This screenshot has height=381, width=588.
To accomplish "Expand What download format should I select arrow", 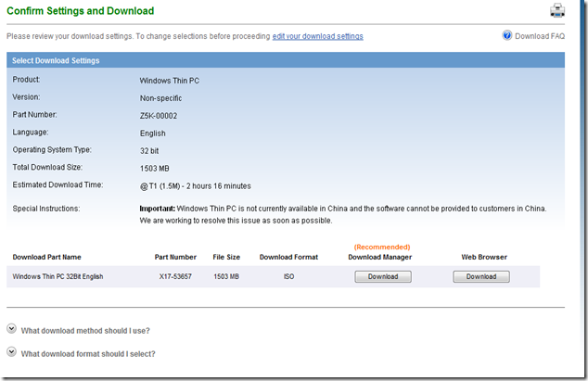I will 12,352.
